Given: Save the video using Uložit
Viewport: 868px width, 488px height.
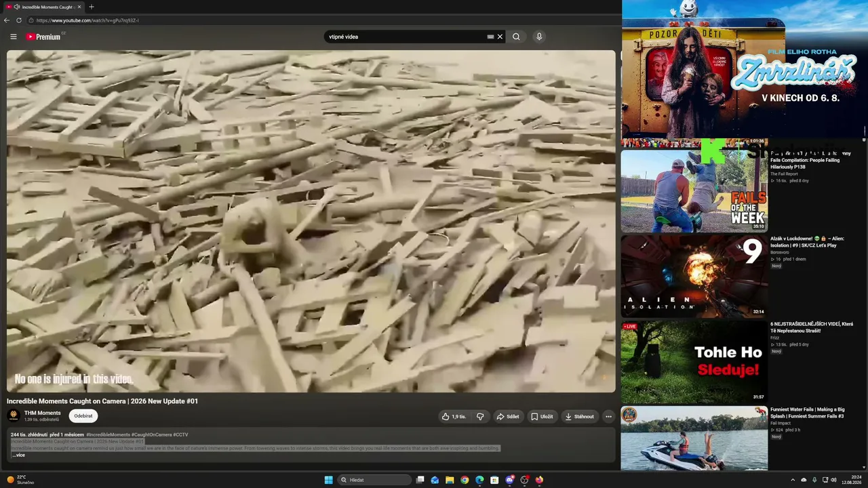Looking at the screenshot, I should (542, 417).
